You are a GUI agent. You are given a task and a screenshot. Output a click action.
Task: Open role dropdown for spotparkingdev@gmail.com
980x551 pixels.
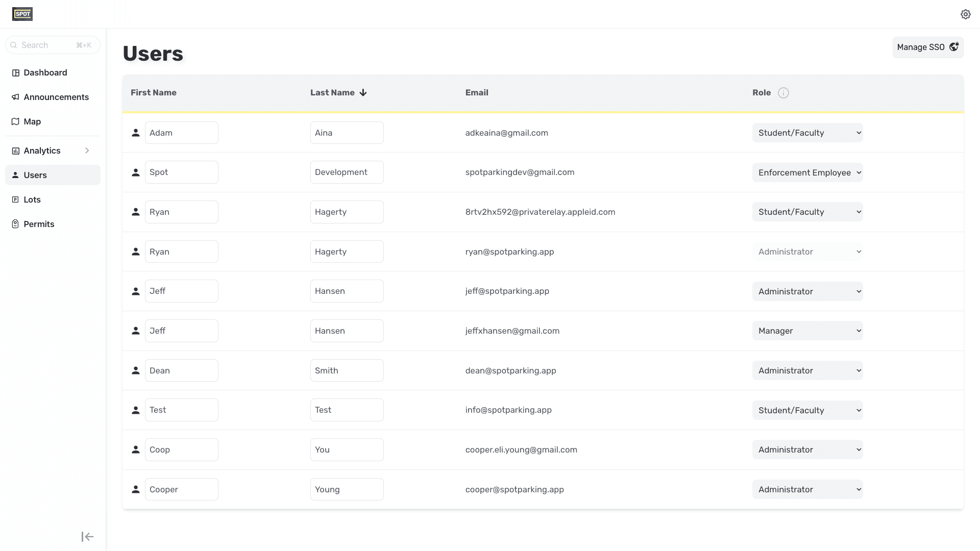807,172
